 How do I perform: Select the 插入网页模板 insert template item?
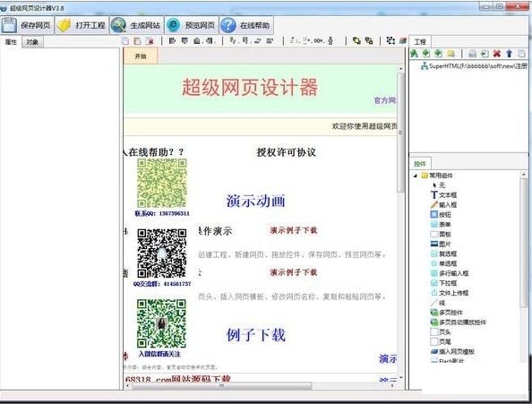tap(452, 352)
